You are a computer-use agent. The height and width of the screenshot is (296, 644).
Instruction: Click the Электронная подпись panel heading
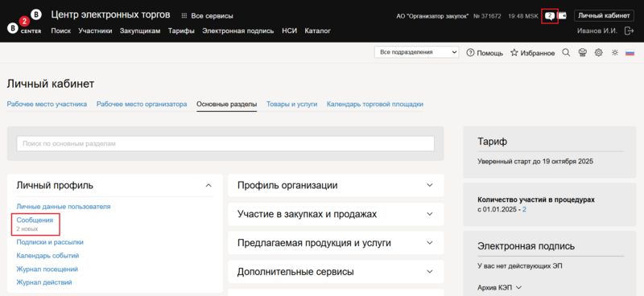click(526, 246)
